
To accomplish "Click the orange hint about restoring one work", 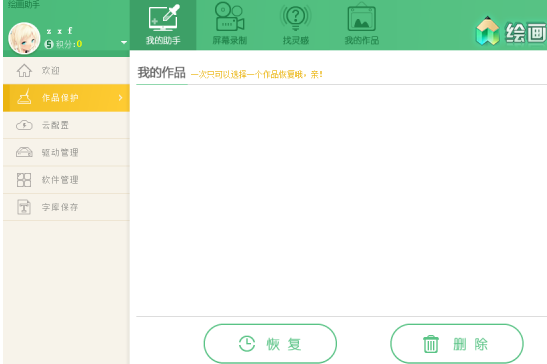I will [x=257, y=74].
